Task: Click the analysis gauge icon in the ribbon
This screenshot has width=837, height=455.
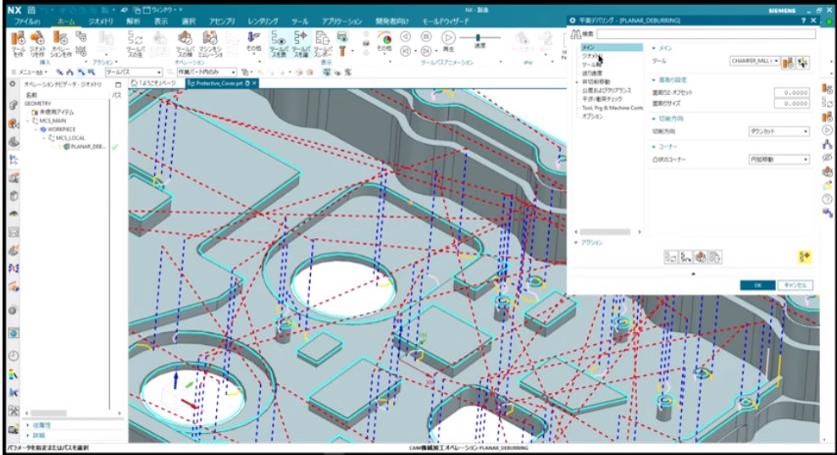Action: click(x=384, y=38)
